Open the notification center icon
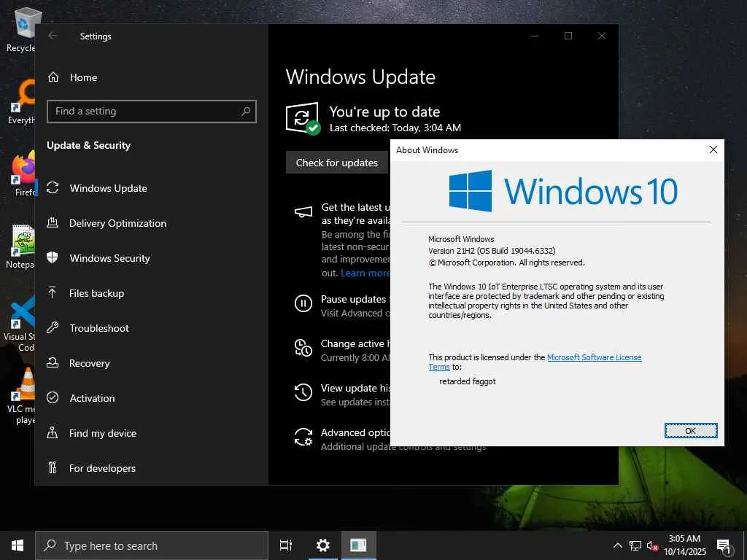Viewport: 747px width, 560px height. pyautogui.click(x=724, y=546)
